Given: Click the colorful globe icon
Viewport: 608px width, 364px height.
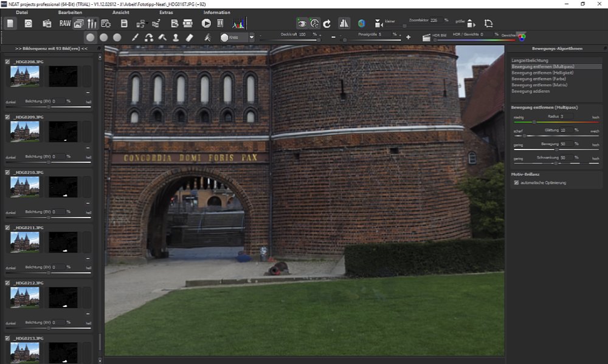Looking at the screenshot, I should pyautogui.click(x=361, y=24).
